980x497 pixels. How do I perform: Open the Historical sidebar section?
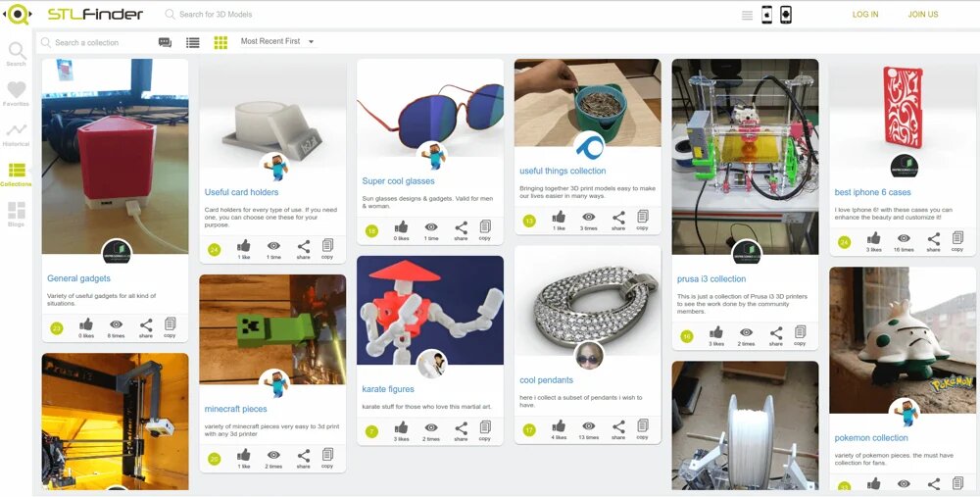click(x=16, y=133)
